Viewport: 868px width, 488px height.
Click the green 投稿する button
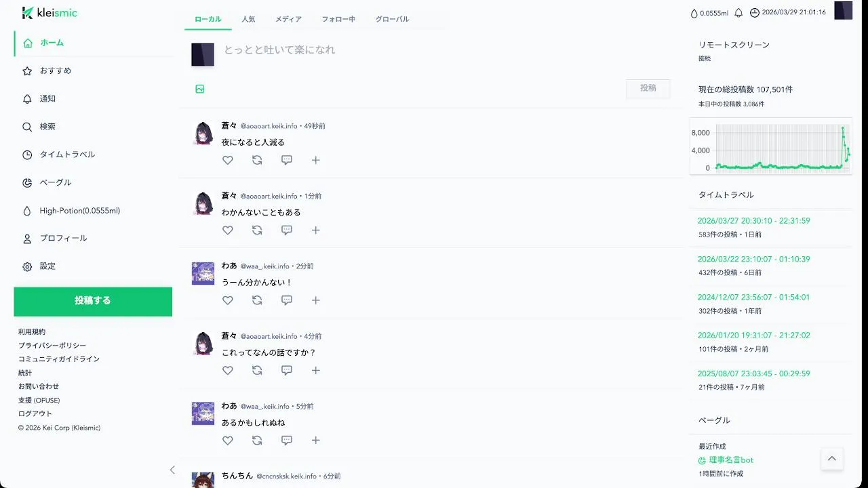(x=93, y=301)
